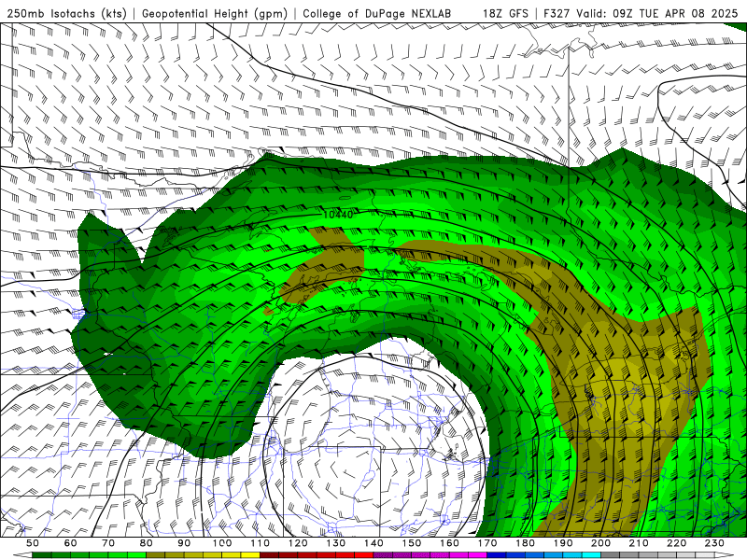Click the 130 label on the color scale
The image size is (747, 560).
click(x=336, y=543)
